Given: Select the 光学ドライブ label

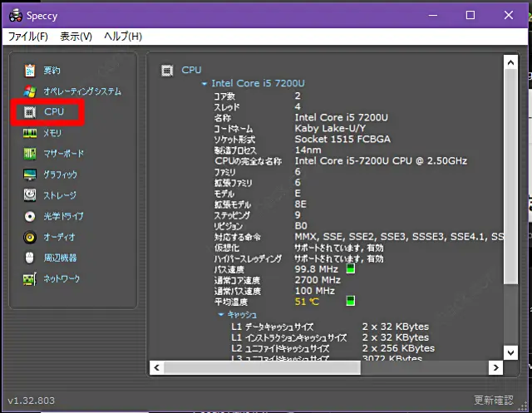Looking at the screenshot, I should point(63,216).
